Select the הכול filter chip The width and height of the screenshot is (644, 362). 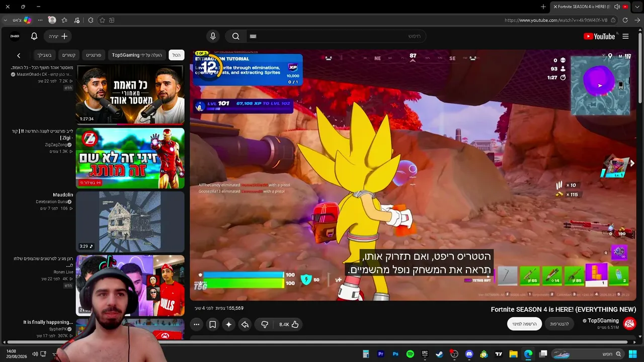pyautogui.click(x=176, y=55)
